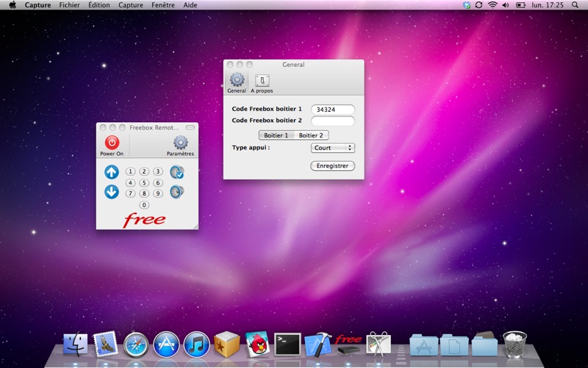Click the volume speaker icon with checkmark
The width and height of the screenshot is (588, 368).
176,172
